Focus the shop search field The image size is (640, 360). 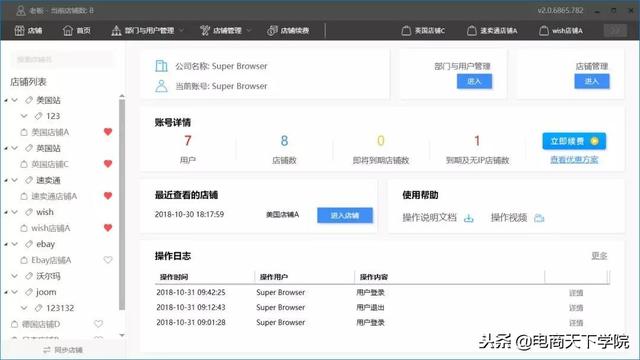[x=62, y=60]
